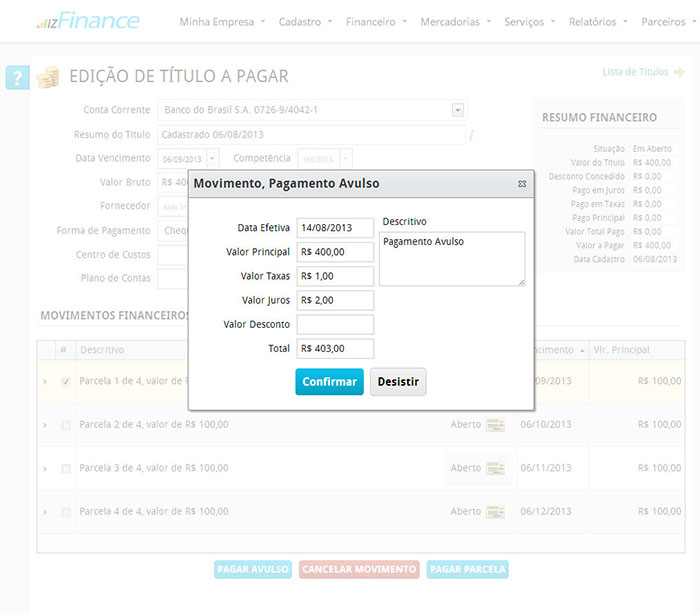Close the Movimento, Pagamento Avulso dialog
This screenshot has width=700, height=614.
point(522,184)
